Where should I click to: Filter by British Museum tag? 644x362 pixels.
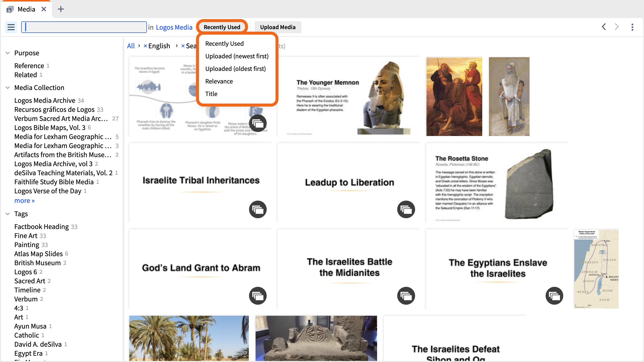pyautogui.click(x=37, y=263)
